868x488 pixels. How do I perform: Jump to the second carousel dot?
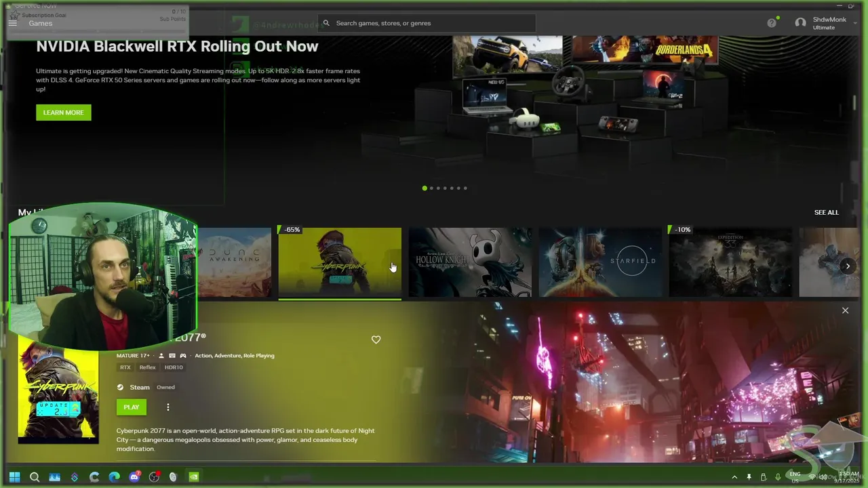pos(431,188)
